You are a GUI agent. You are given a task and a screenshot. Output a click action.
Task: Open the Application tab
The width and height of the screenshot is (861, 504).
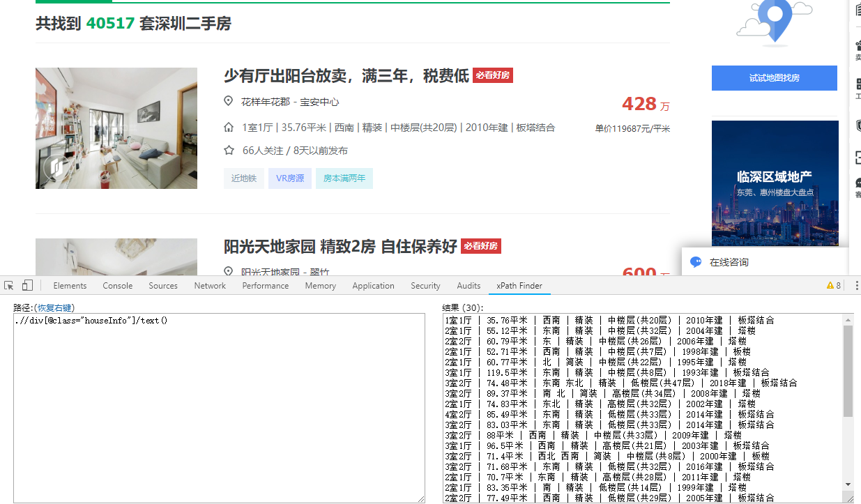(373, 286)
